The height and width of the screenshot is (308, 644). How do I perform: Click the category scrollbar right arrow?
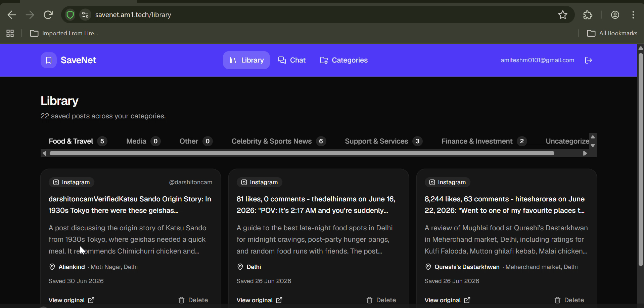pos(585,153)
